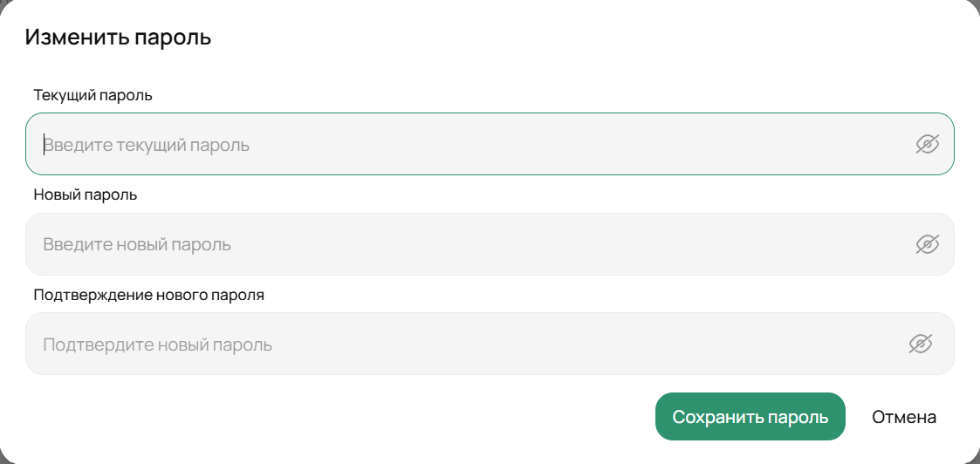Click the Изменить пароль dialog title
980x464 pixels.
[x=118, y=38]
